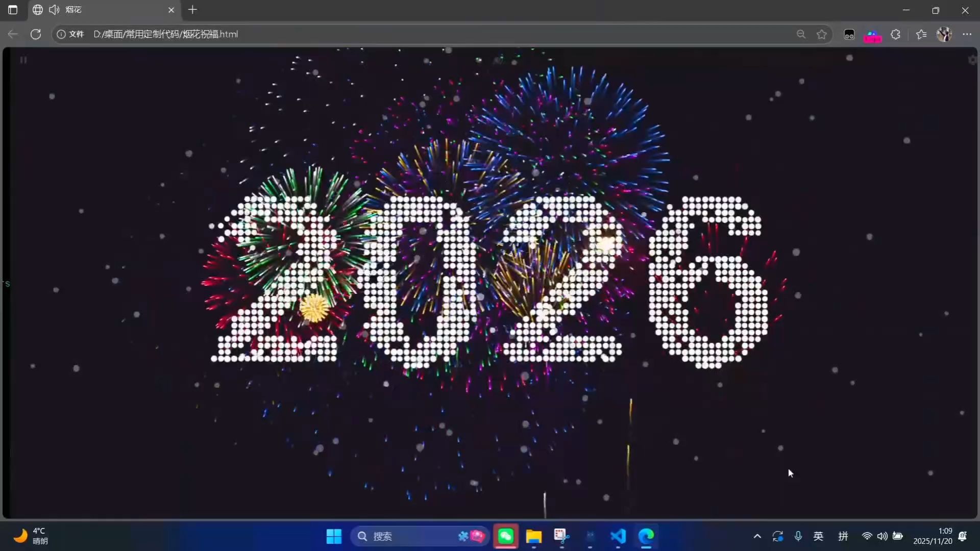This screenshot has height=551, width=980.
Task: Open the fireworks settings gear
Action: pos(972,60)
